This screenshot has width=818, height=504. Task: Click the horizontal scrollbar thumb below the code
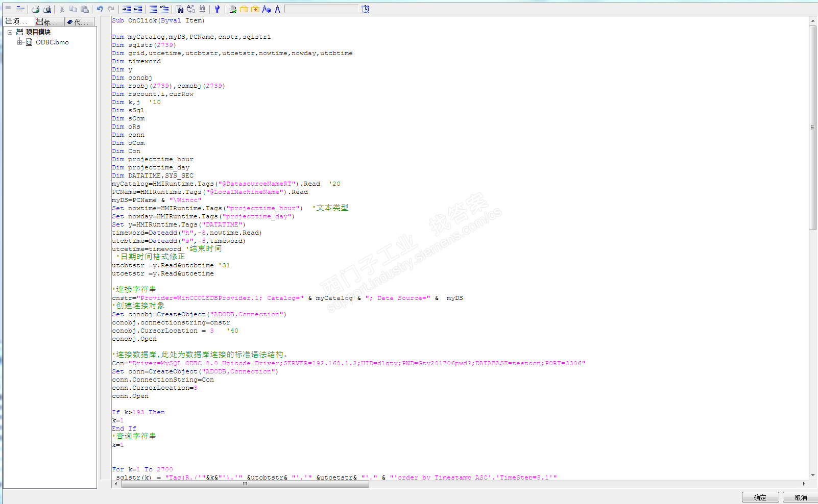tap(245, 484)
